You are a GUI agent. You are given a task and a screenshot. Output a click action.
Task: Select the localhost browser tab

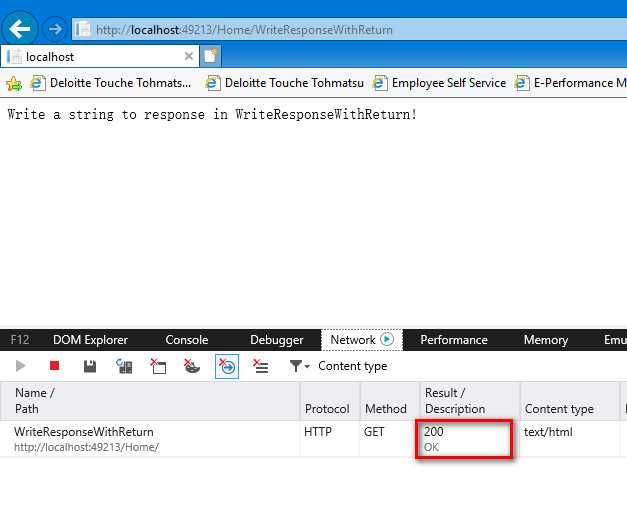click(x=100, y=57)
